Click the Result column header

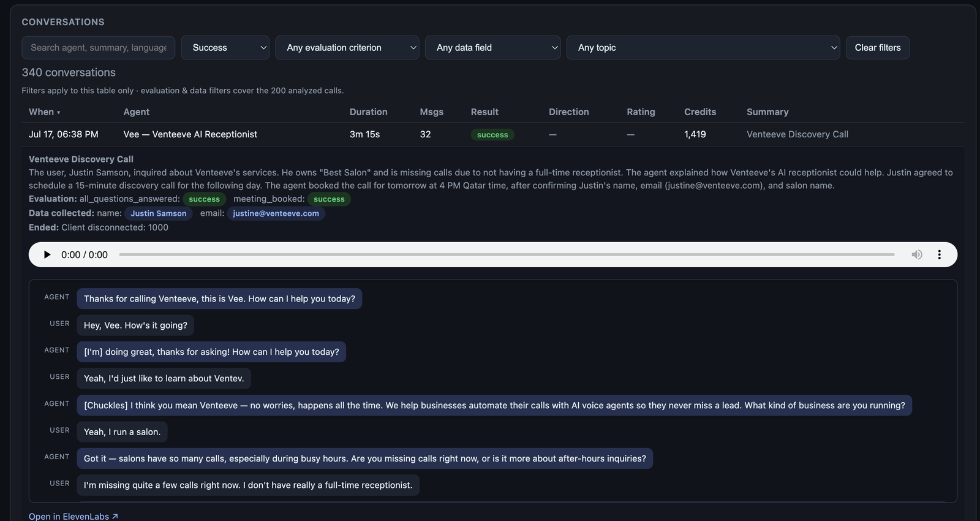[484, 112]
